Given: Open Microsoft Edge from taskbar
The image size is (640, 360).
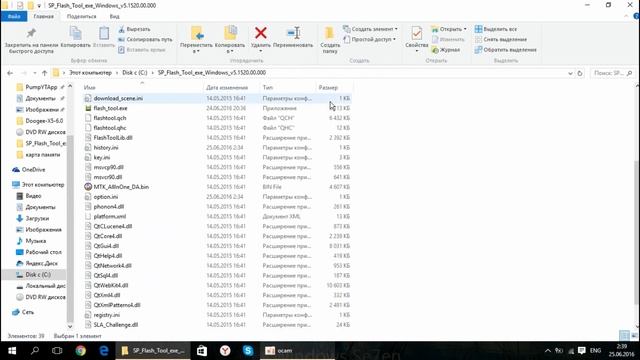Looking at the screenshot, I should pyautogui.click(x=104, y=351).
